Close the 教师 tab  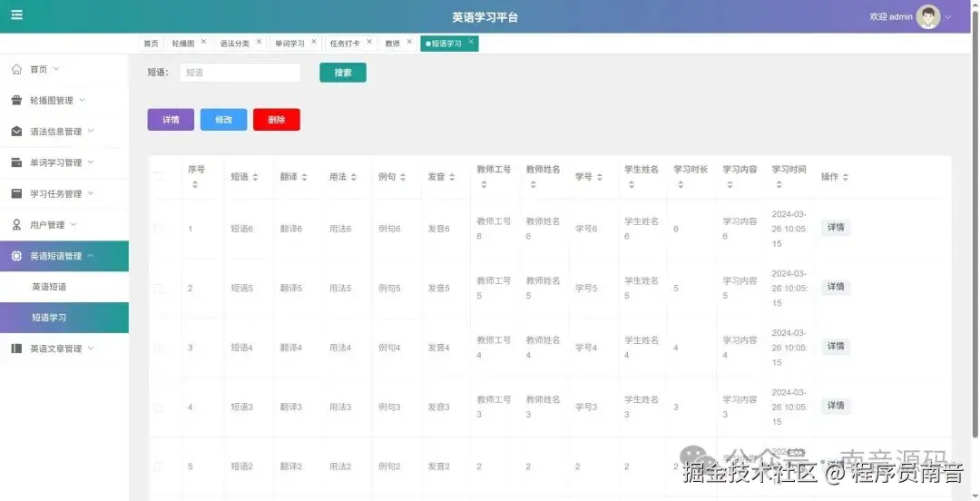click(409, 42)
